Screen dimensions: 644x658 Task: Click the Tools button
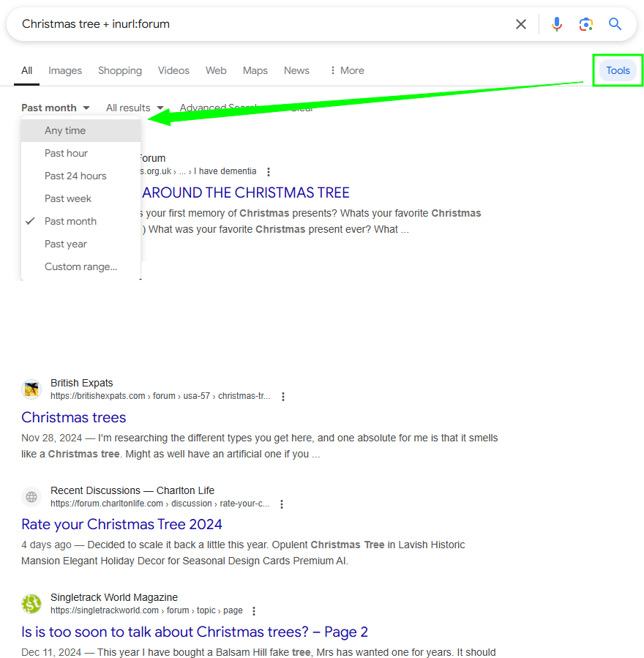pyautogui.click(x=618, y=70)
